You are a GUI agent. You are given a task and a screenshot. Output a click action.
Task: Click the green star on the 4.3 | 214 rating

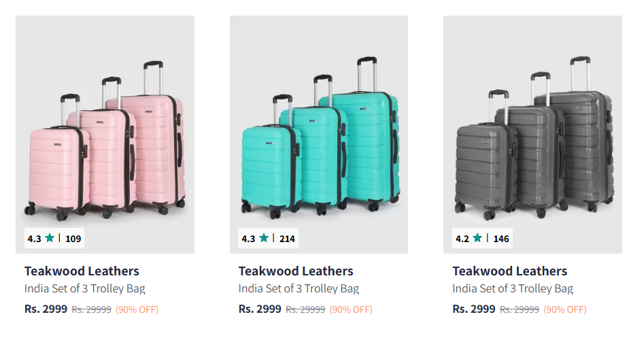(264, 238)
